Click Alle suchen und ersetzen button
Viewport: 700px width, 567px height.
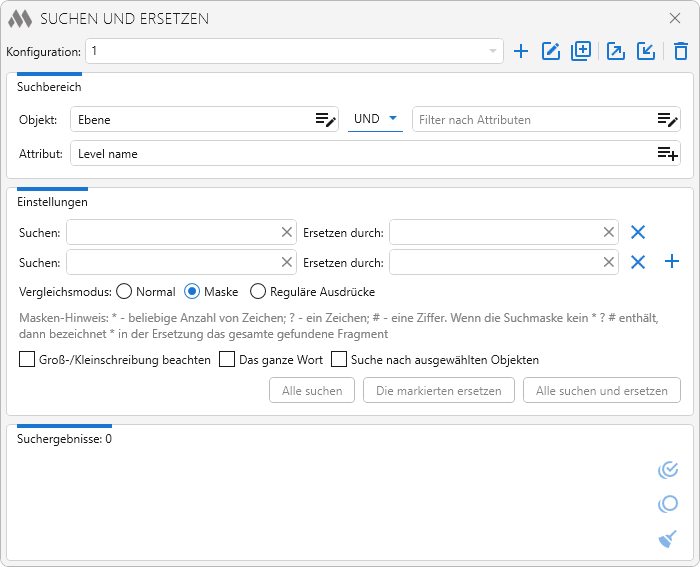[x=601, y=390]
